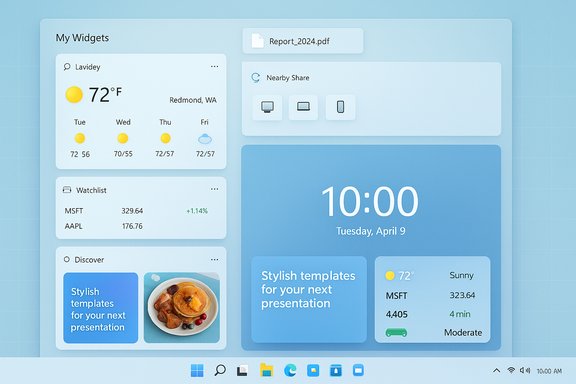576x384 pixels.
Task: Share to the desktop monitor device
Action: (x=267, y=107)
